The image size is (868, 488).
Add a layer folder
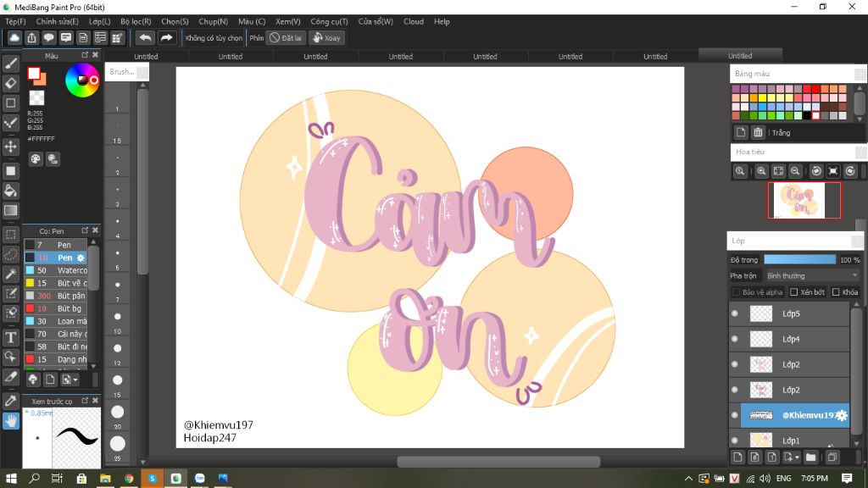click(x=811, y=457)
